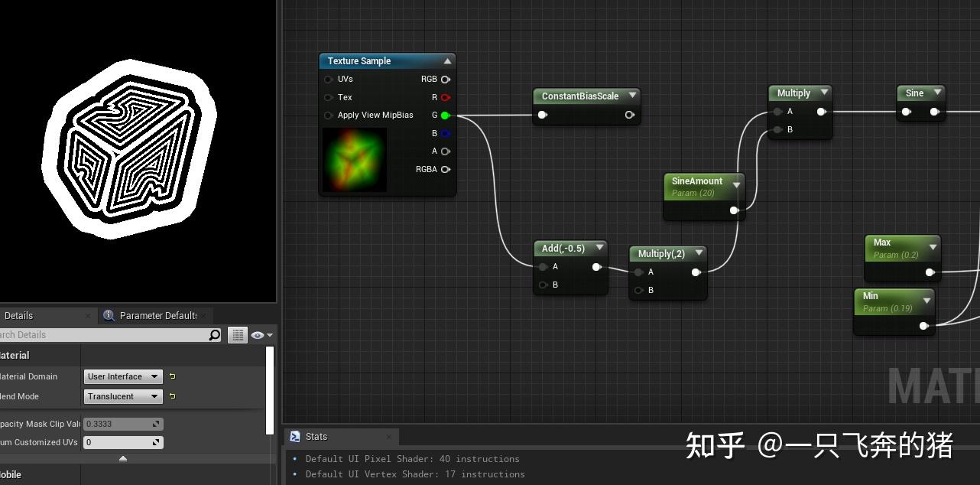The width and height of the screenshot is (980, 485).
Task: Click the console icon on the Stats tab
Action: click(x=294, y=436)
